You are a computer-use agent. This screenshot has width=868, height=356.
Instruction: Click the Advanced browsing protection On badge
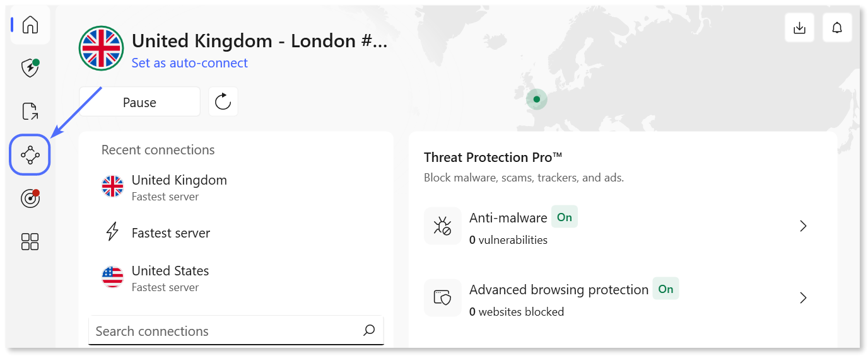click(x=666, y=289)
